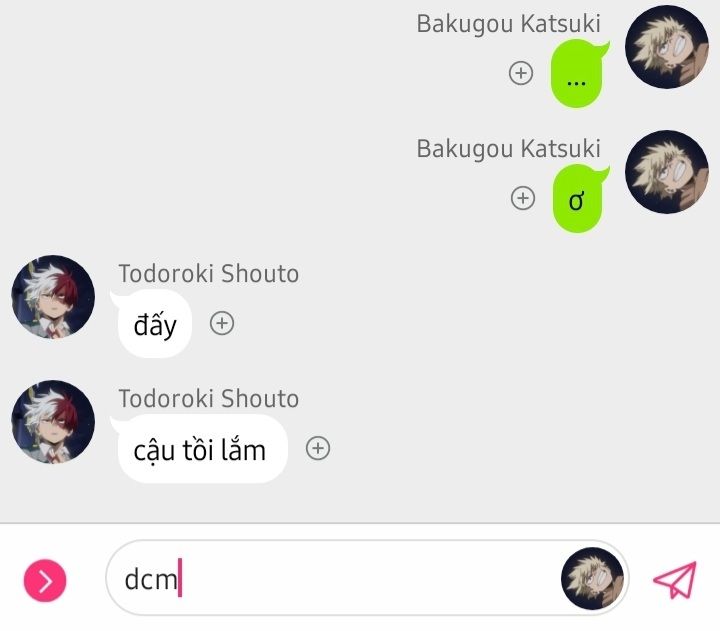Select the white "đấy" message bubble
Viewport: 720px width, 631px height.
tap(153, 324)
